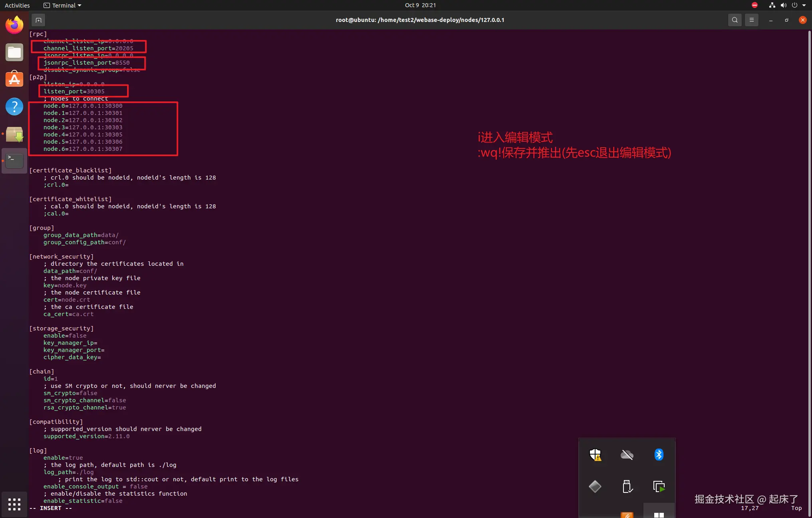Open the Show Applications grid
The image size is (812, 518).
[14, 504]
